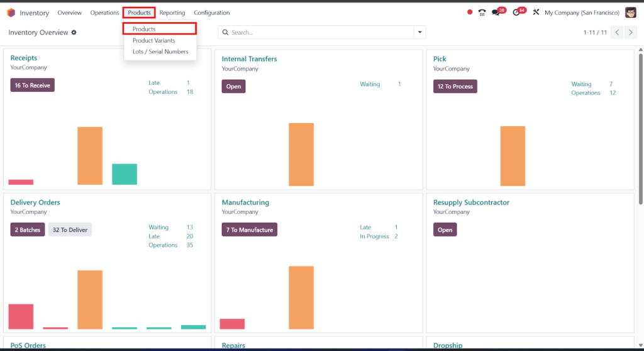Viewport: 644px width, 351px height.
Task: Open the Overview menu
Action: click(69, 13)
